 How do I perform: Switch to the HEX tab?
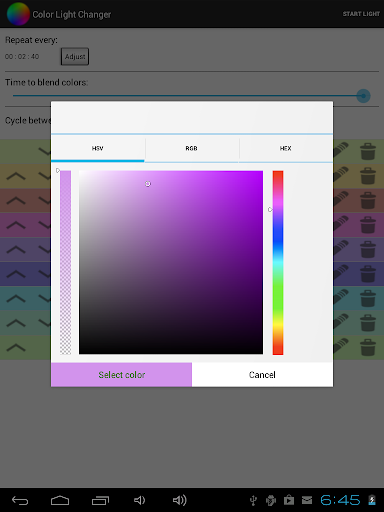(286, 148)
